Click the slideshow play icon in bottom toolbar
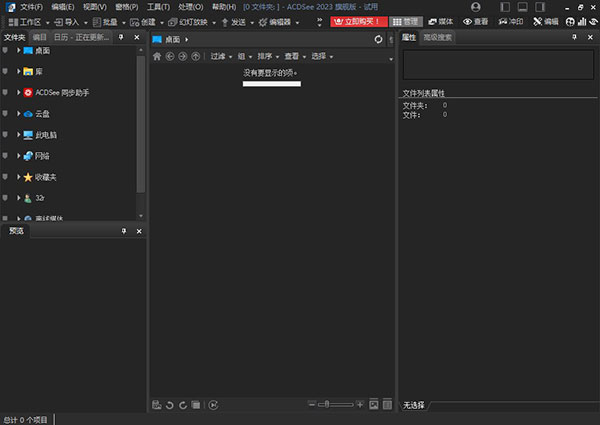The width and height of the screenshot is (600, 425). (x=214, y=405)
